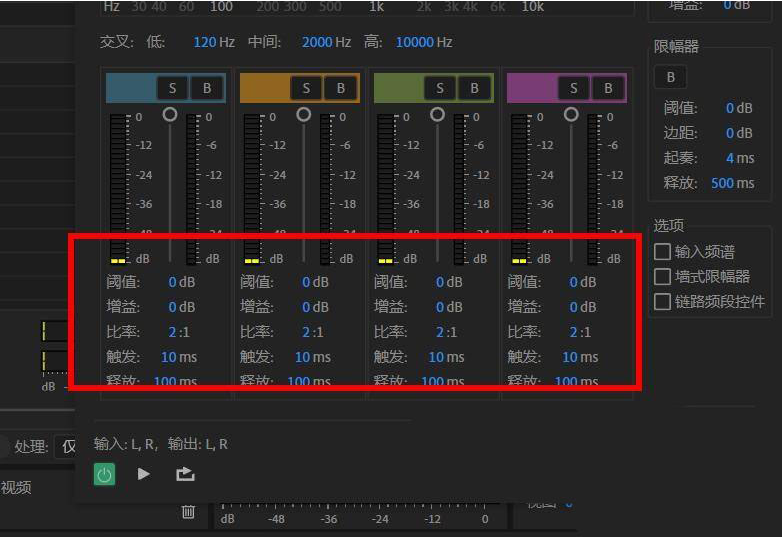Click the limiter (限幅器) B bypass button
782x537 pixels.
tap(670, 77)
